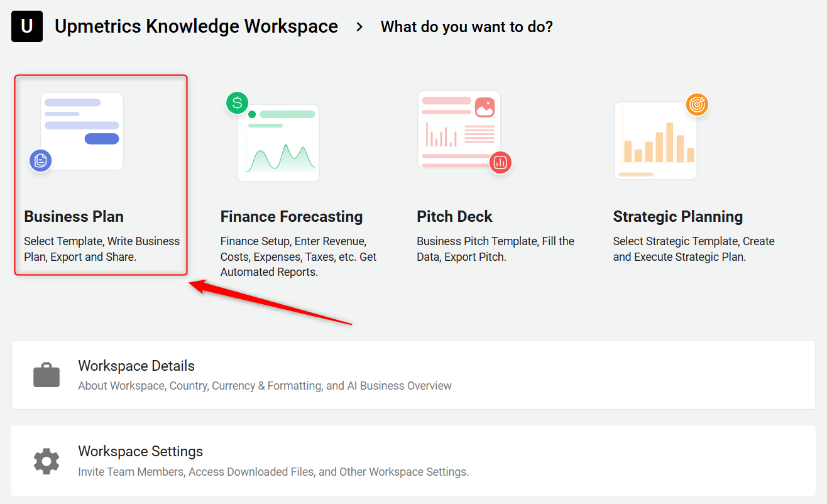
Task: Select the Business Plan heading
Action: pos(74,217)
